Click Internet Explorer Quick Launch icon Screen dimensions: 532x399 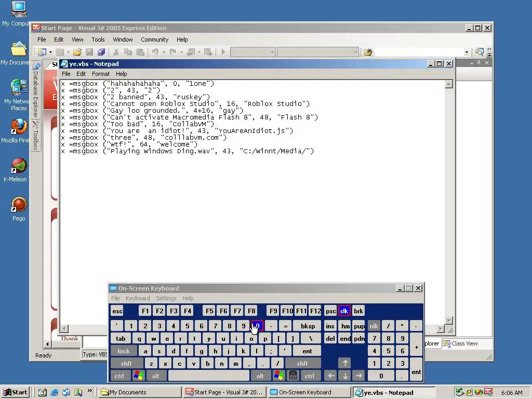54,392
